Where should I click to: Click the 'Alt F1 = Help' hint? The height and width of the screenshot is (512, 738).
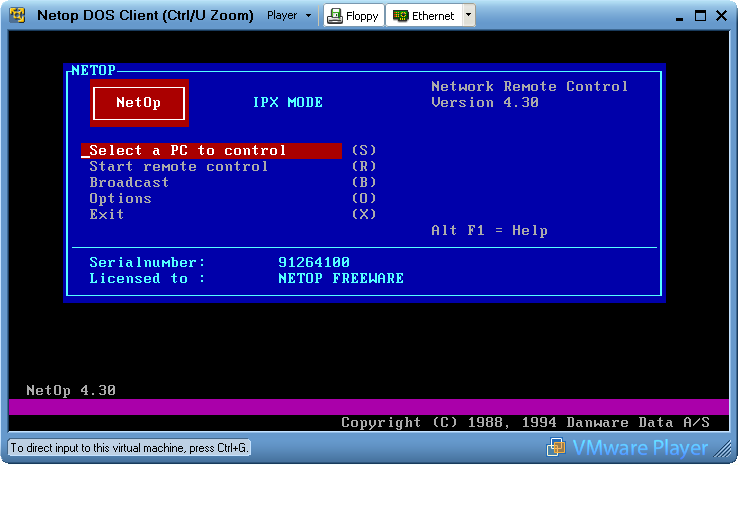click(489, 231)
